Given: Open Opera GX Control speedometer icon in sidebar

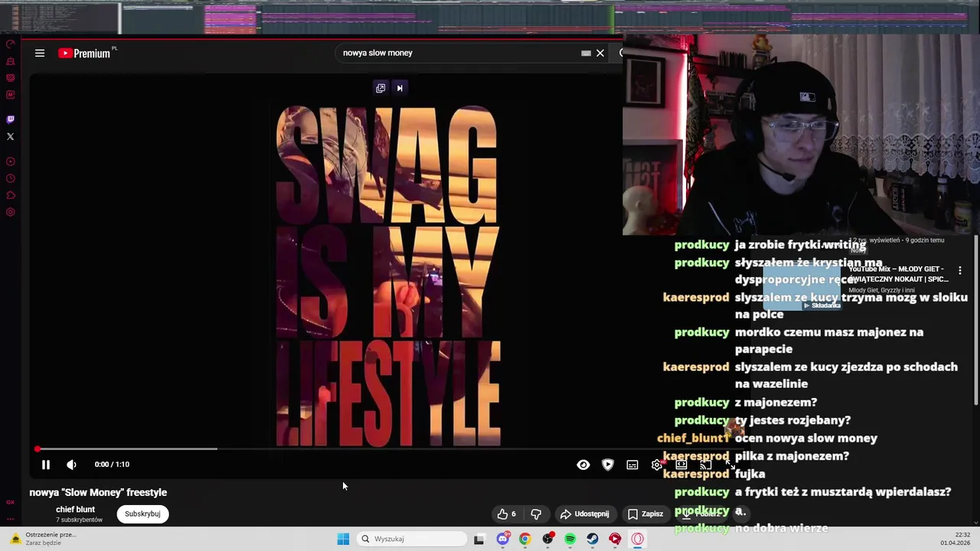Looking at the screenshot, I should coord(11,44).
